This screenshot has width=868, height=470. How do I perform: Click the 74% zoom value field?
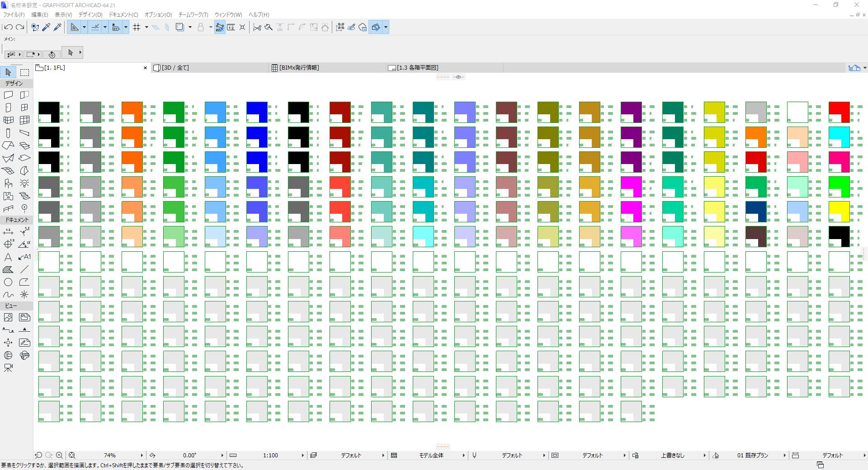(110, 456)
